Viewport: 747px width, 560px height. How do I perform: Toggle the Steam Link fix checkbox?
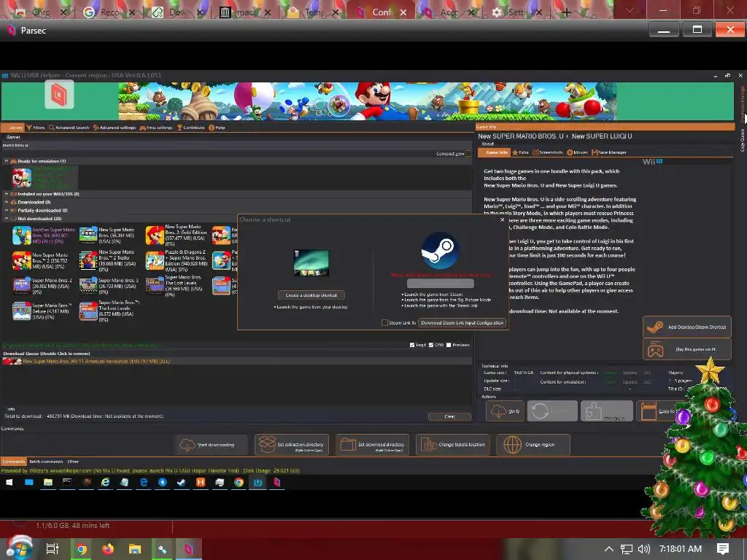click(384, 323)
